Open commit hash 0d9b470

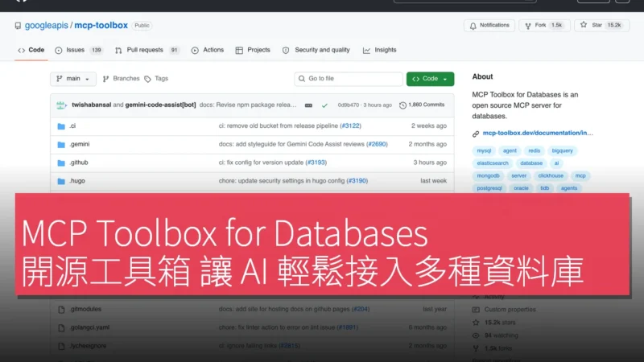tap(349, 105)
